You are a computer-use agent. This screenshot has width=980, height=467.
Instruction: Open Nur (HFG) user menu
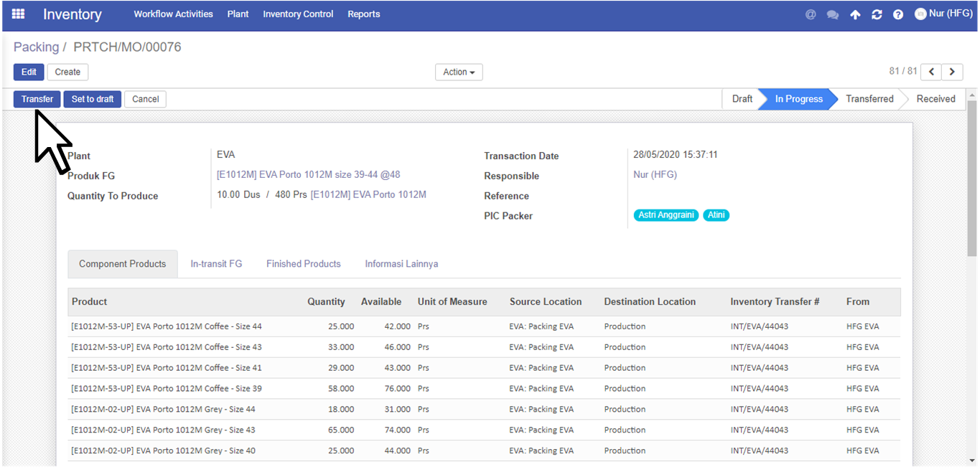coord(943,14)
